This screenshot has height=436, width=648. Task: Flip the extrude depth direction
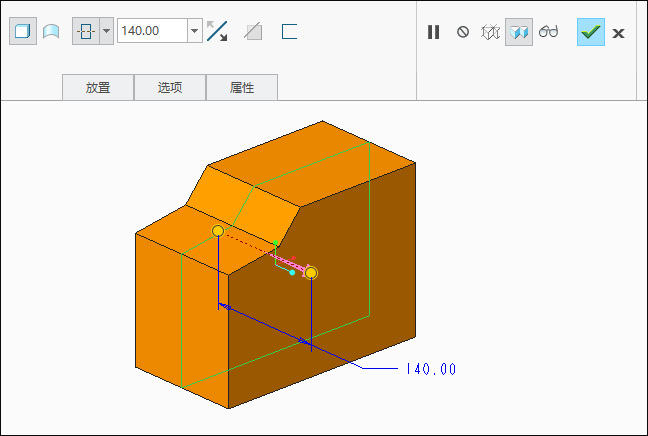point(217,31)
